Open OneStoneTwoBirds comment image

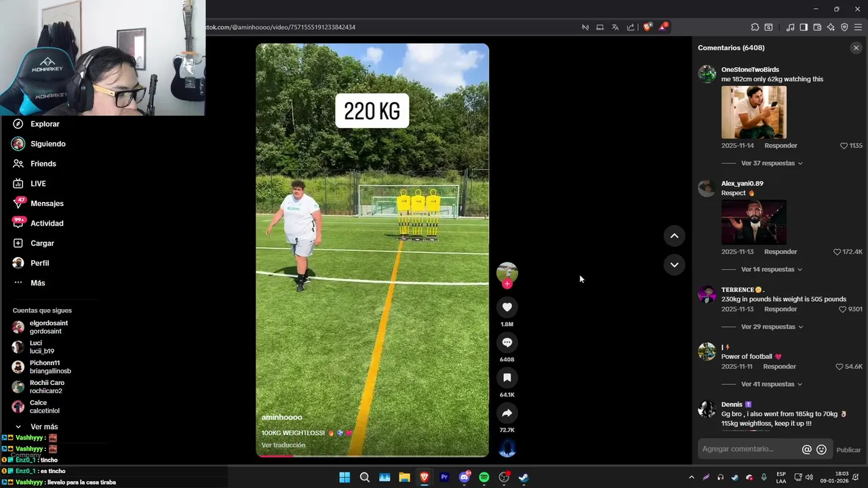coord(754,113)
